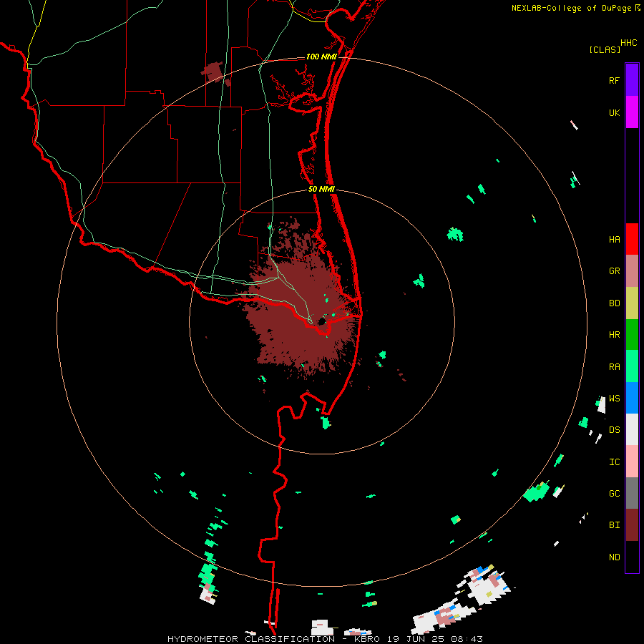Click the RF purple color swatch
The height and width of the screenshot is (644, 644).
[x=632, y=80]
